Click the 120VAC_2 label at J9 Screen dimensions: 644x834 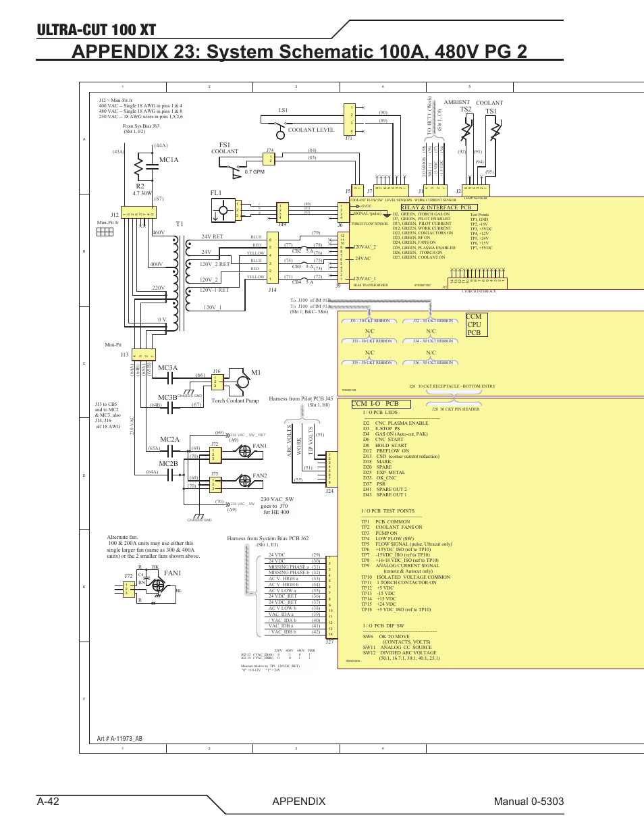365,247
